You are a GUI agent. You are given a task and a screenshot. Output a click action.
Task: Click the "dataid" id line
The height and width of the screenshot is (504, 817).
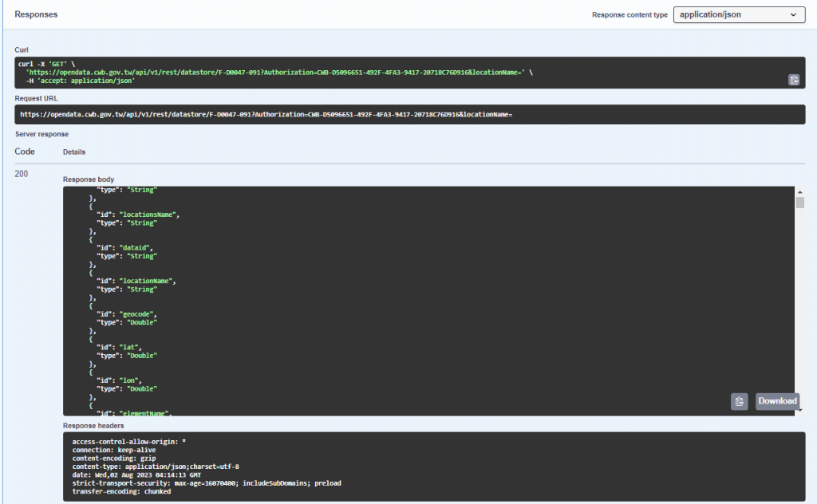pos(124,248)
